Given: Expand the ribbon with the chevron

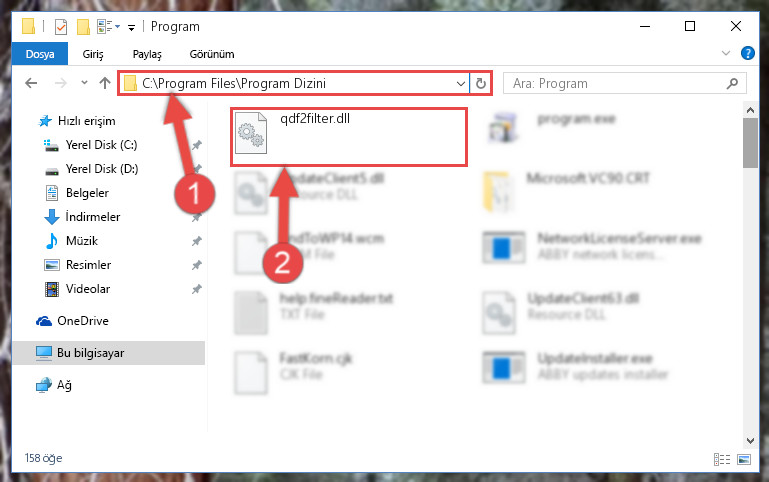Looking at the screenshot, I should point(726,53).
